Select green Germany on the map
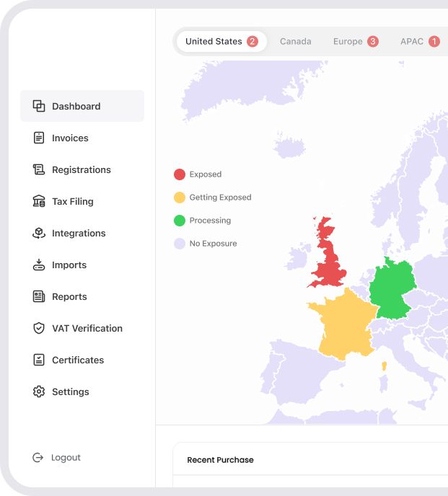This screenshot has width=448, height=496. point(392,289)
